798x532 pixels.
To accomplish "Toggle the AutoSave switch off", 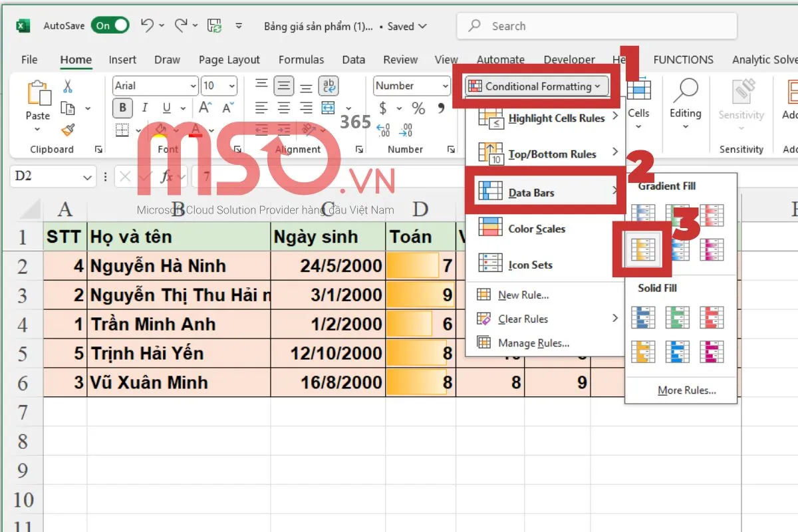I will [x=110, y=26].
